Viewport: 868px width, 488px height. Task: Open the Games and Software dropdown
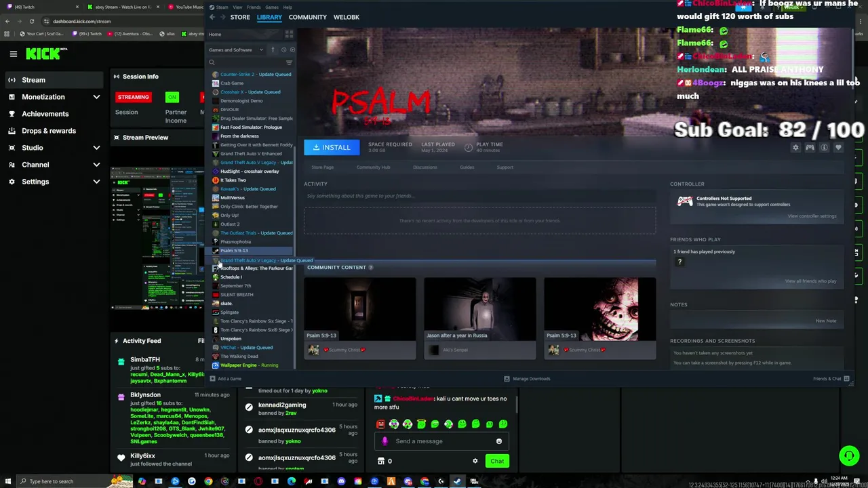[x=236, y=49]
